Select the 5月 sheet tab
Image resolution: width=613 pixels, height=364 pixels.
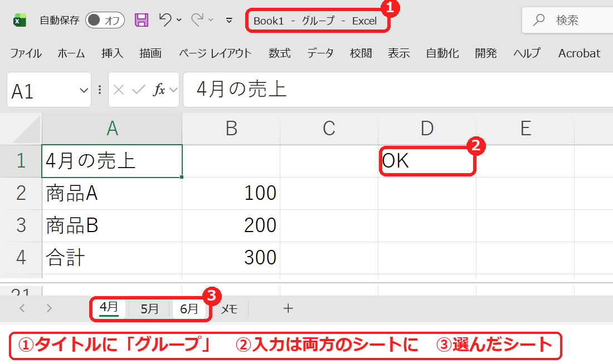pyautogui.click(x=149, y=309)
